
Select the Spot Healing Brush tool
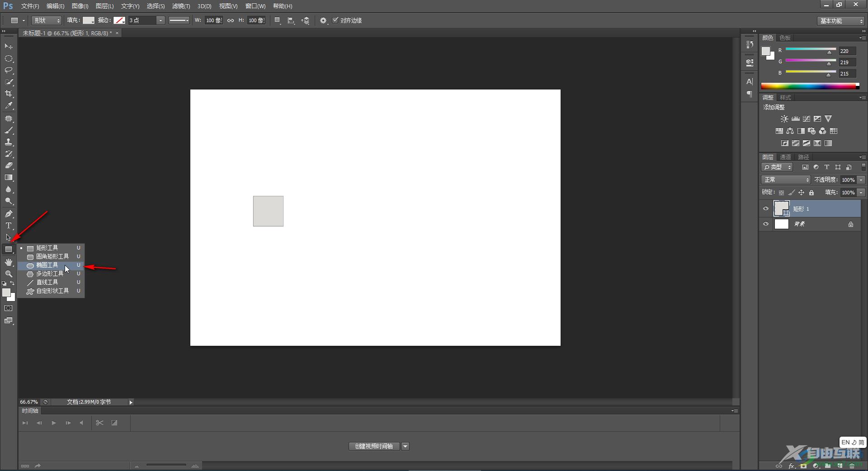[9, 118]
